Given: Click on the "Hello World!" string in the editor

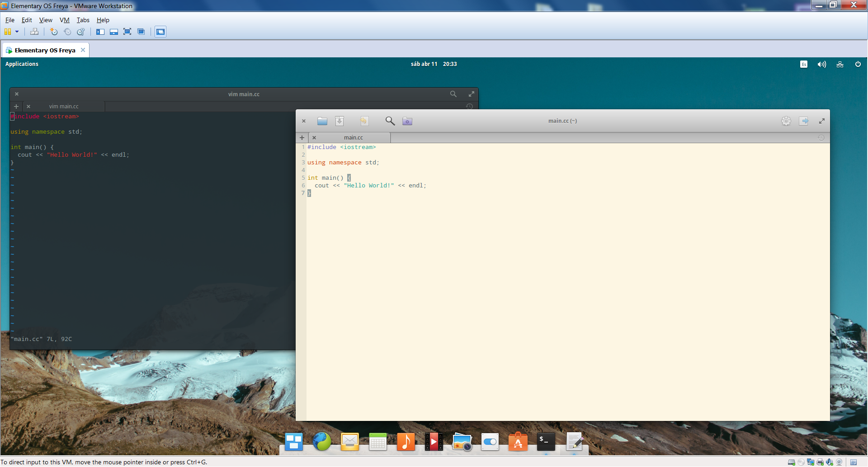Looking at the screenshot, I should 369,186.
